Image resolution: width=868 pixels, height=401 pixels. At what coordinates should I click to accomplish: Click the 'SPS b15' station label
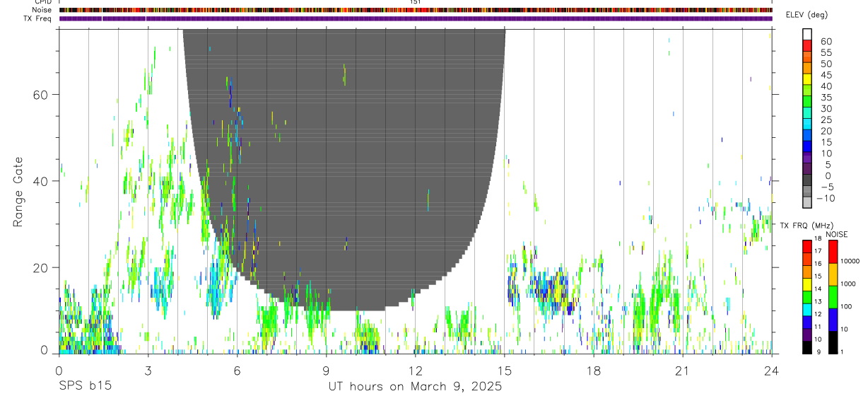click(x=85, y=386)
